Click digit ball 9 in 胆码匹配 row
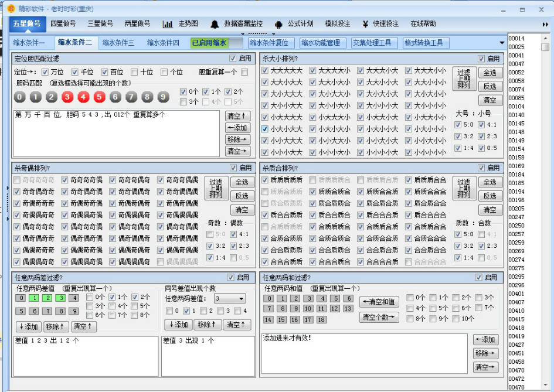Viewport: 554px width, 392px height. pyautogui.click(x=162, y=97)
